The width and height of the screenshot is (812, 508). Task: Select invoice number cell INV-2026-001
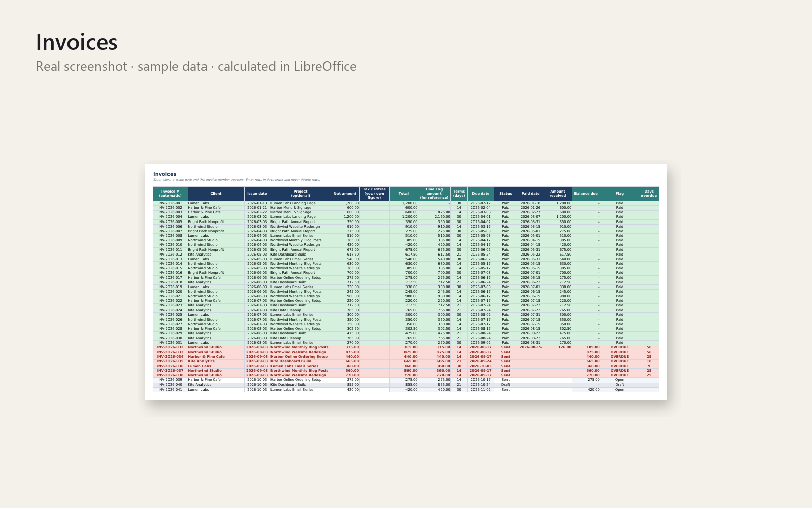171,203
